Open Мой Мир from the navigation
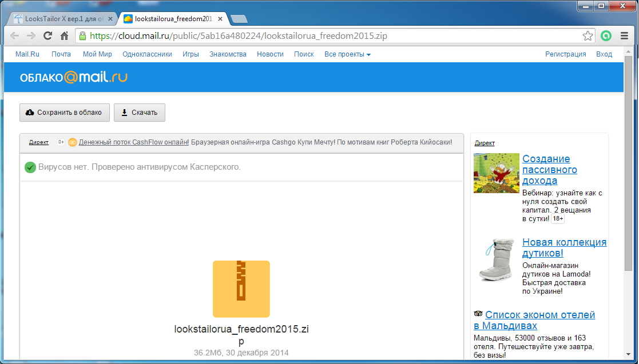This screenshot has width=639, height=364. 97,54
